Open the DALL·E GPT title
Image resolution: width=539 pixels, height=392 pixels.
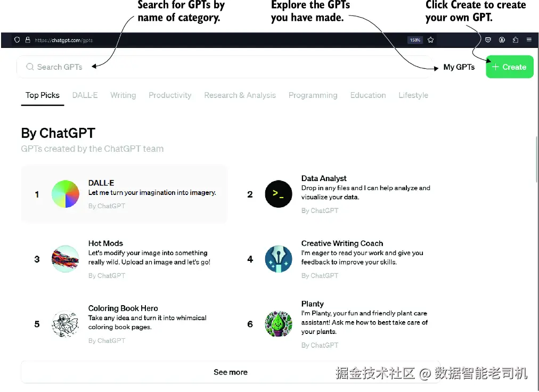point(101,183)
